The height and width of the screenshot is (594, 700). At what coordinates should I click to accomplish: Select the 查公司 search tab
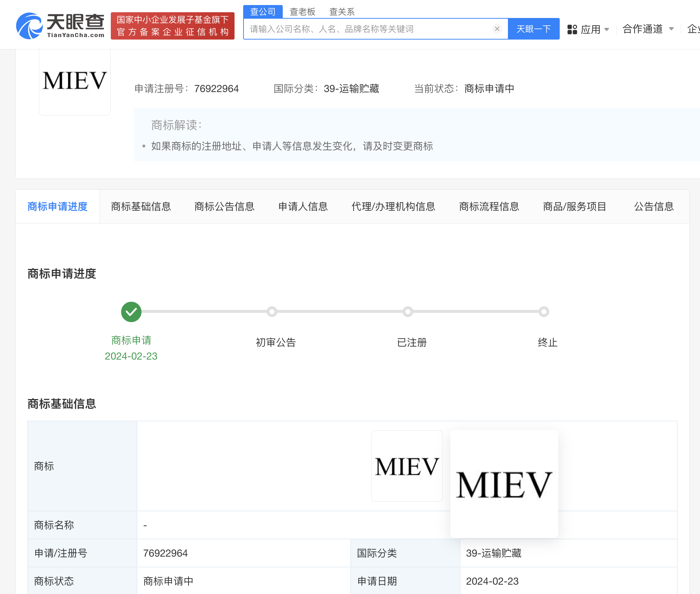pyautogui.click(x=263, y=12)
